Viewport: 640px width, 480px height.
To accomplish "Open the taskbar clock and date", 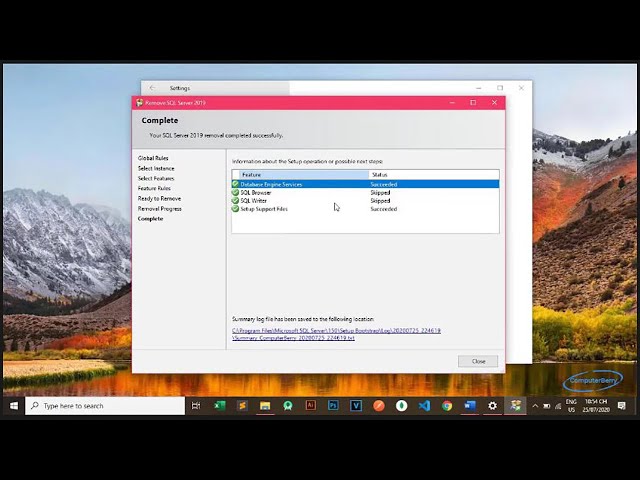I will coord(596,406).
